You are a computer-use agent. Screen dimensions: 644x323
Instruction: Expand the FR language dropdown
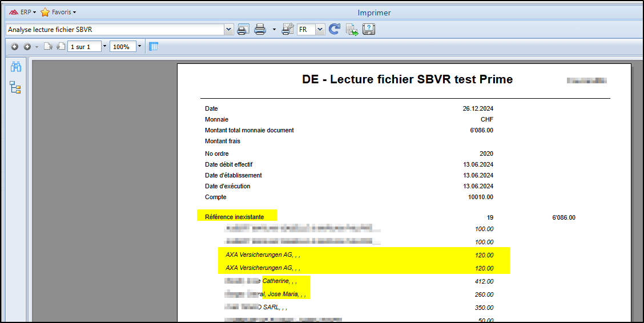tap(320, 30)
